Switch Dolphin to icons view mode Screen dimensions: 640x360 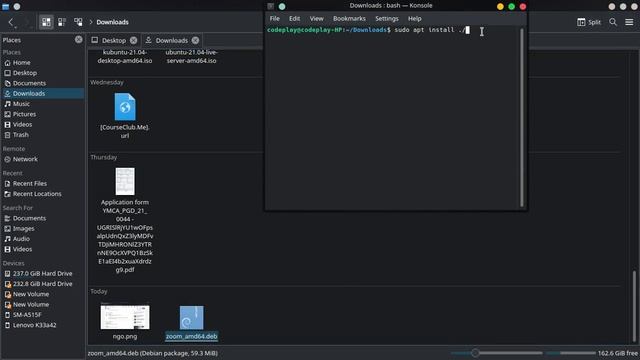click(46, 22)
